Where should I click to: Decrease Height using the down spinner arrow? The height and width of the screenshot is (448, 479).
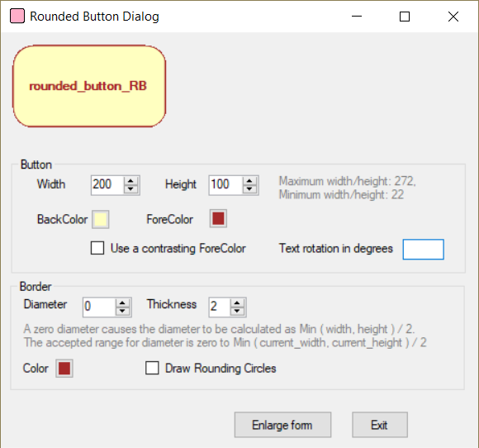249,189
